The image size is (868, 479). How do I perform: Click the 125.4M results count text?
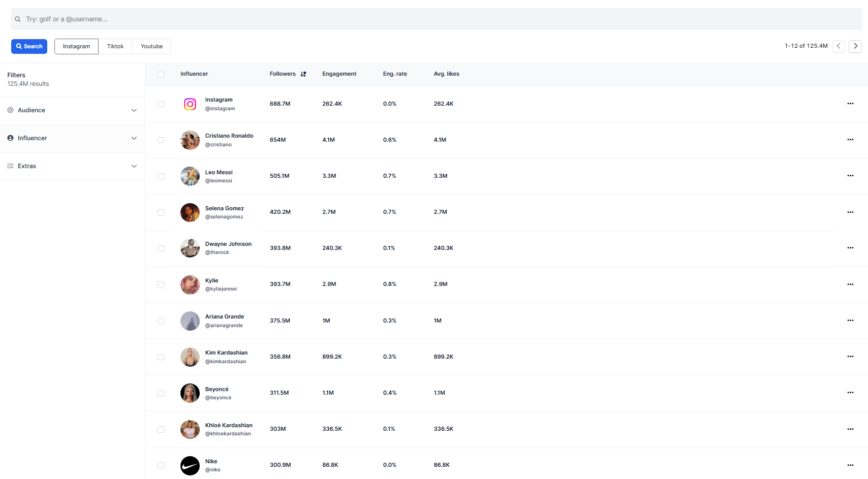pos(28,84)
